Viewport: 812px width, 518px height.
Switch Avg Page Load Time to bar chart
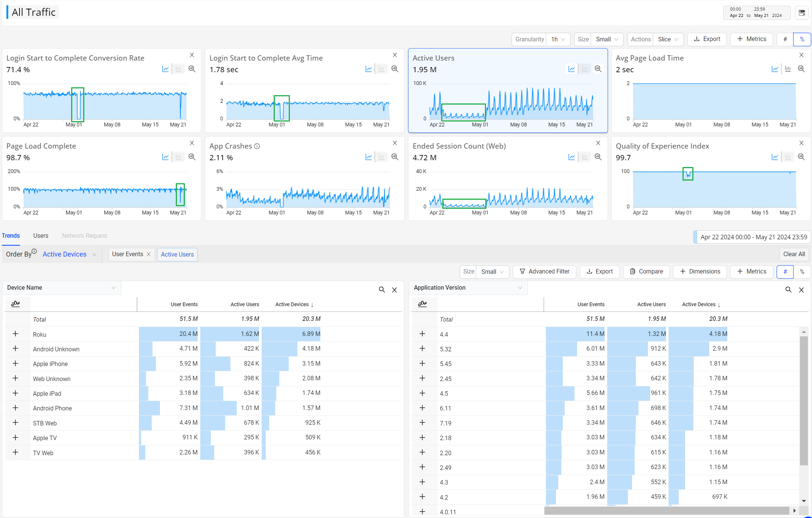[x=788, y=69]
